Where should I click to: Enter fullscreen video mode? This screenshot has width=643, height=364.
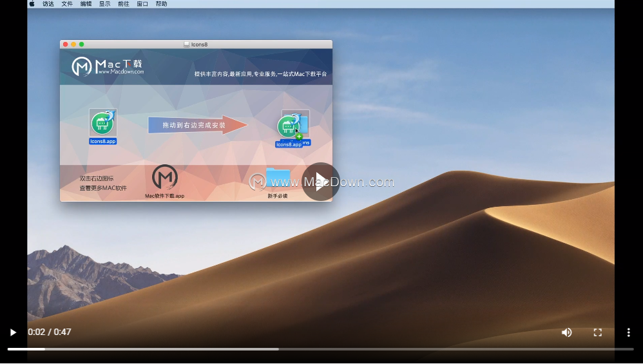pyautogui.click(x=598, y=332)
